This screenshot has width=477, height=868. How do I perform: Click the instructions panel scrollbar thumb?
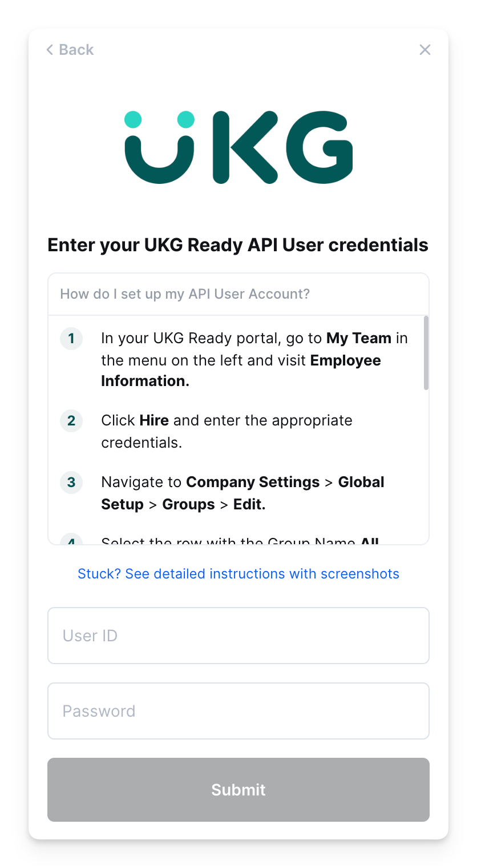pyautogui.click(x=426, y=353)
